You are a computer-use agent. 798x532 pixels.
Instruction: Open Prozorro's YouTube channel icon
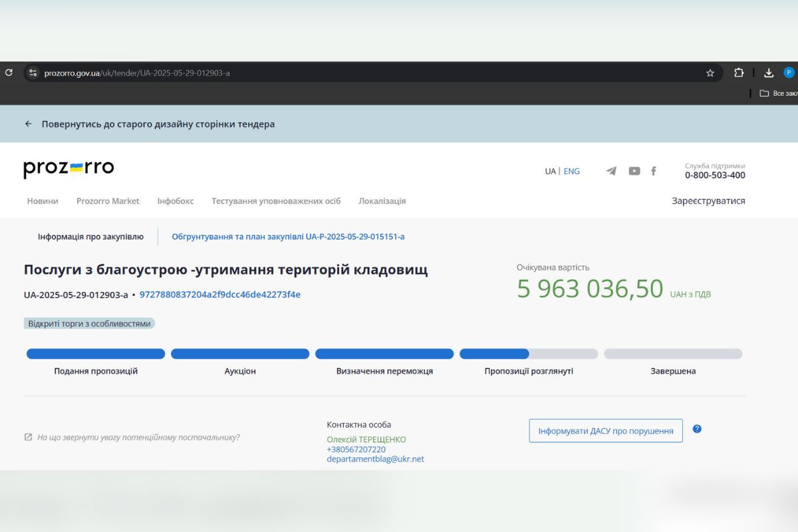click(634, 171)
